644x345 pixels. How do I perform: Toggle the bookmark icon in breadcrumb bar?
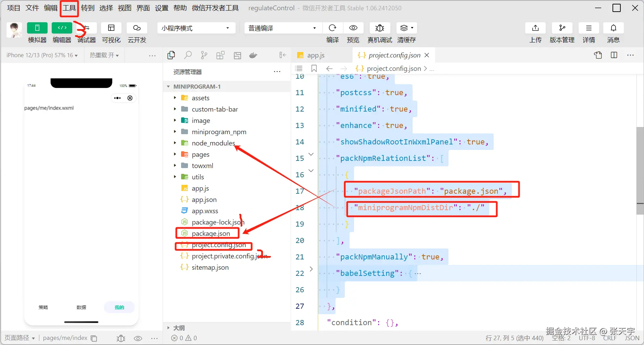[x=314, y=68]
